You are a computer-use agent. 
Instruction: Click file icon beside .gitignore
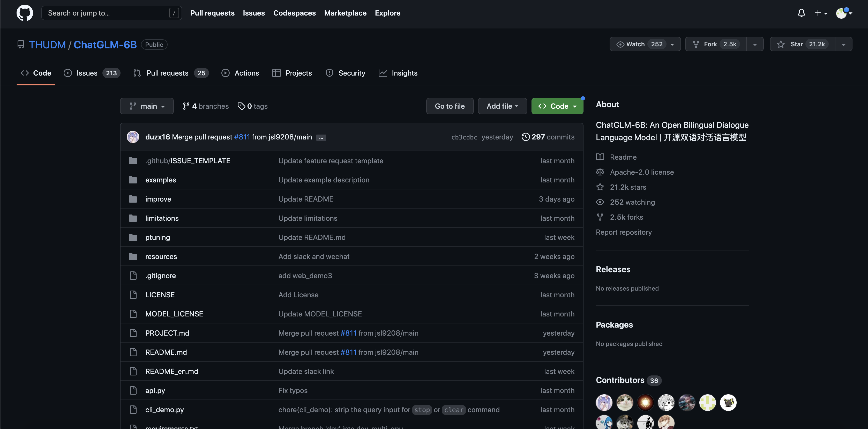[133, 276]
